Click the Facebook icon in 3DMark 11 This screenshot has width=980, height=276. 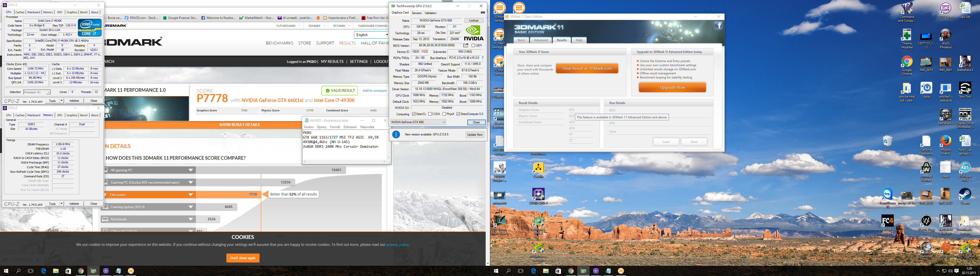pos(718,26)
